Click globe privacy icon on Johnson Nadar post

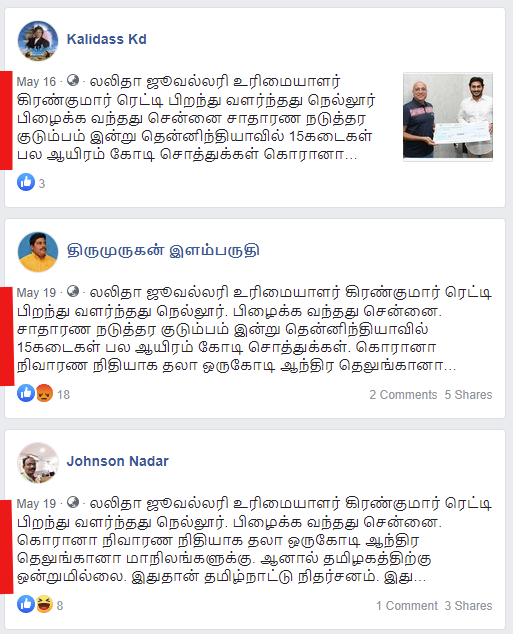(x=73, y=502)
